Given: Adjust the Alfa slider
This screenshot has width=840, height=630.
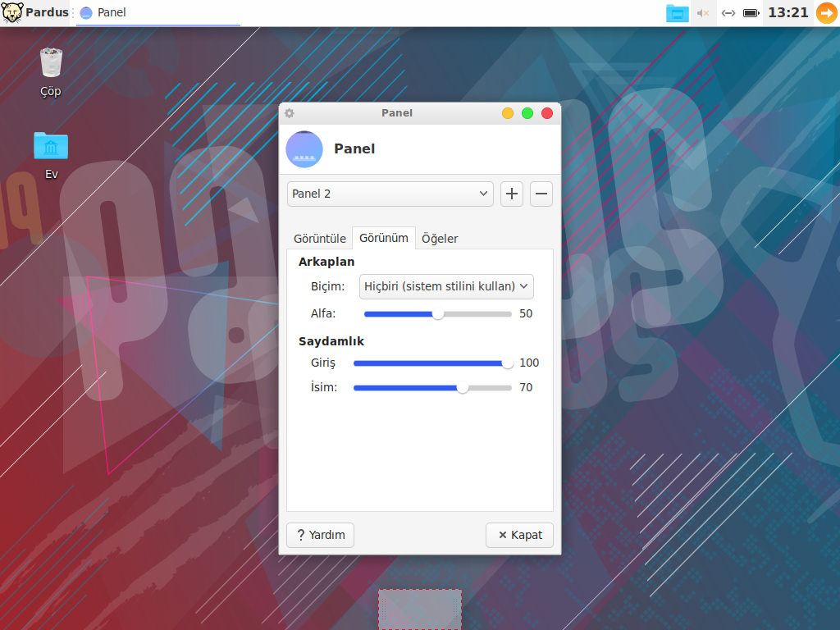Looking at the screenshot, I should coord(438,314).
